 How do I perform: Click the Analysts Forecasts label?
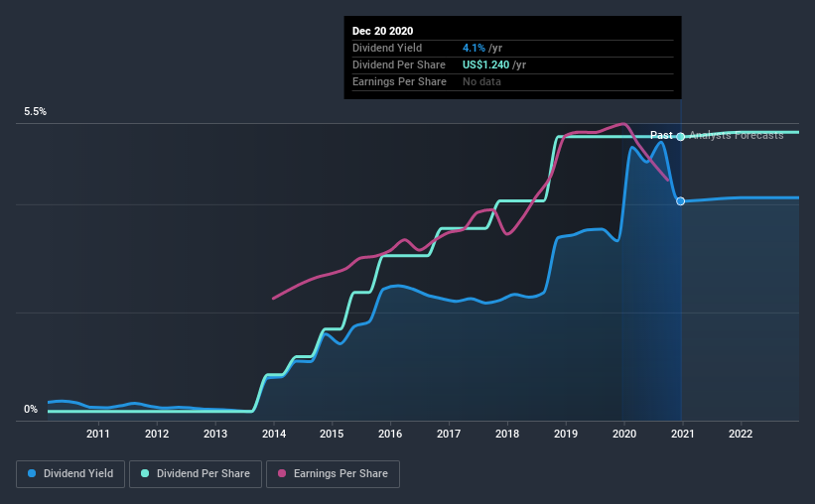(736, 135)
